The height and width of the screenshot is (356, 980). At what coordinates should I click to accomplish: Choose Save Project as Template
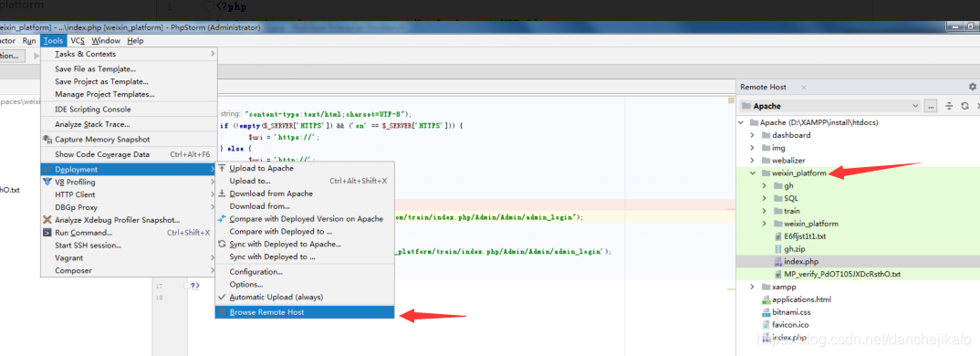[x=101, y=81]
